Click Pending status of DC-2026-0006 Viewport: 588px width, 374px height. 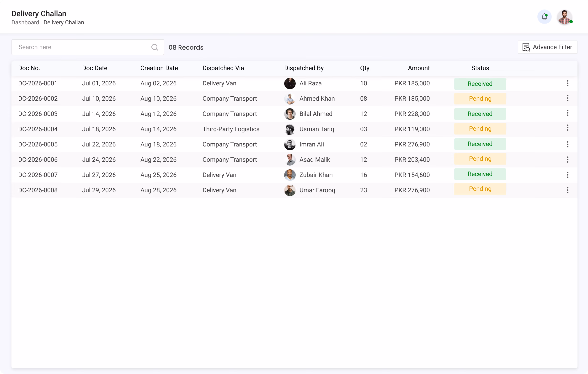point(480,159)
